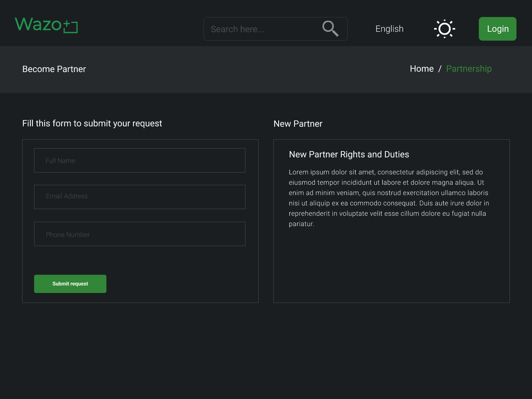Toggle light mode with the sun icon
The height and width of the screenshot is (399, 532).
click(x=444, y=29)
